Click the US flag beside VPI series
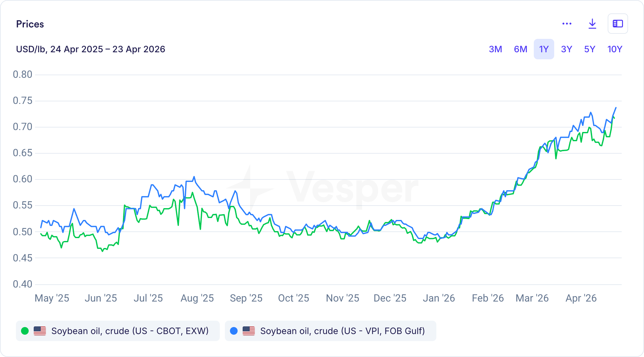Screen dimensions: 644x357 [249, 331]
